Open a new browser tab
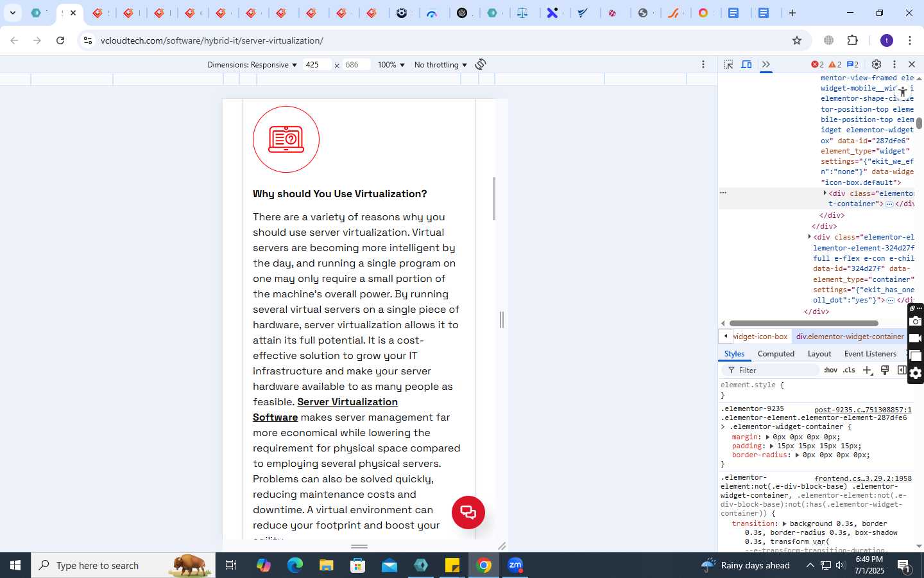 [x=792, y=13]
